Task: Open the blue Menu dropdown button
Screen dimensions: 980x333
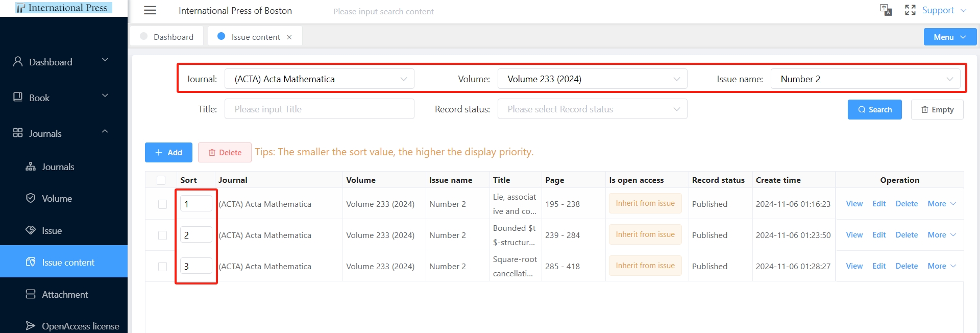Action: coord(950,37)
